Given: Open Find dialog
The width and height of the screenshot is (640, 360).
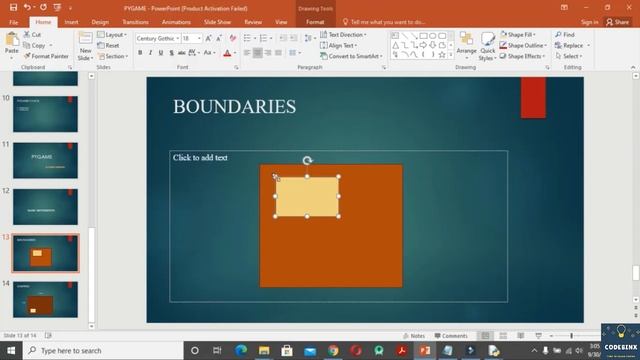Looking at the screenshot, I should point(565,35).
